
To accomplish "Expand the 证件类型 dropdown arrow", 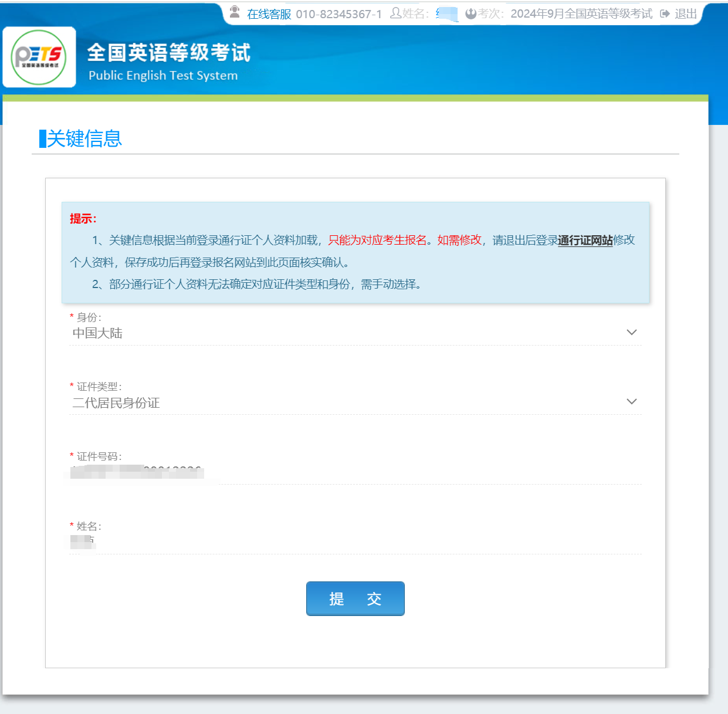I will pyautogui.click(x=631, y=402).
